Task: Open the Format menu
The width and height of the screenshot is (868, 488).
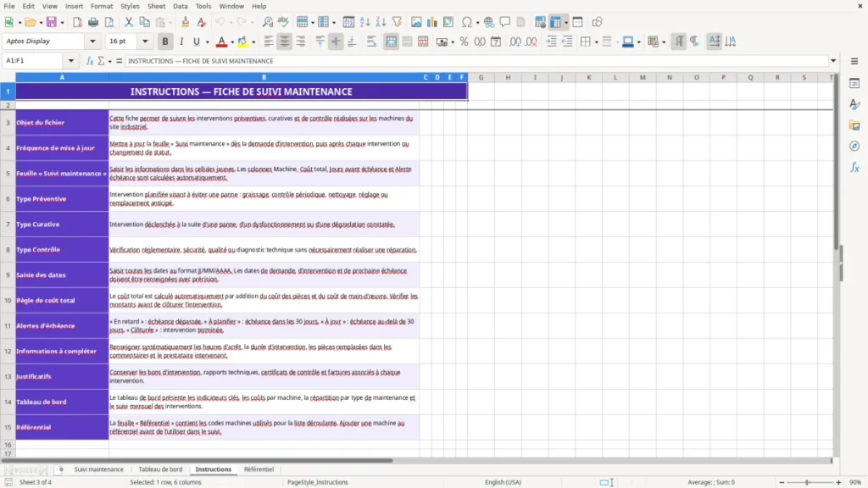Action: point(102,6)
